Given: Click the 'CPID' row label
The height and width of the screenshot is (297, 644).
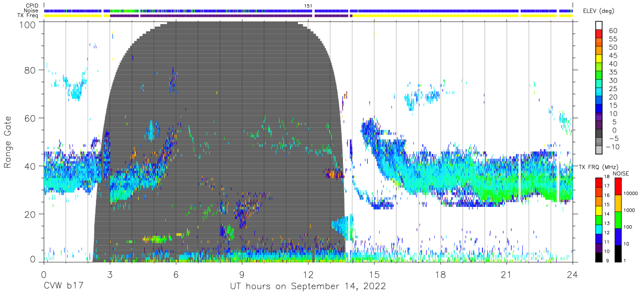Looking at the screenshot, I should (x=32, y=6).
